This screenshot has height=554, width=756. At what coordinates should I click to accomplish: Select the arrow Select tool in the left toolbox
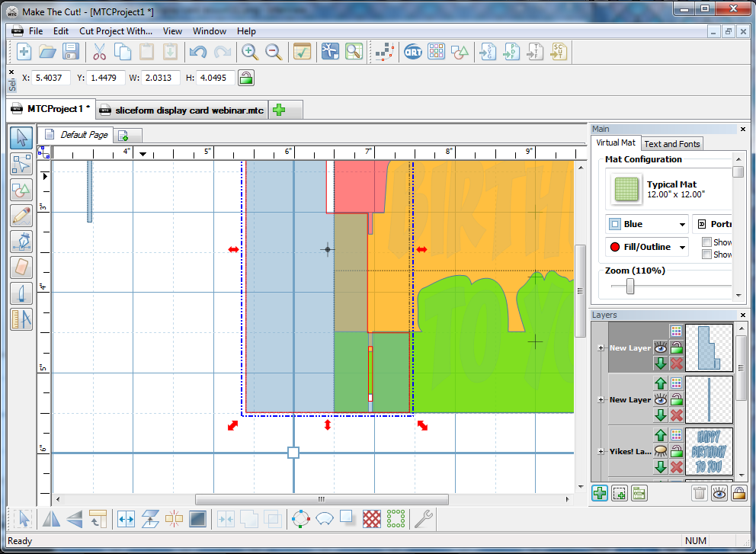(x=21, y=138)
